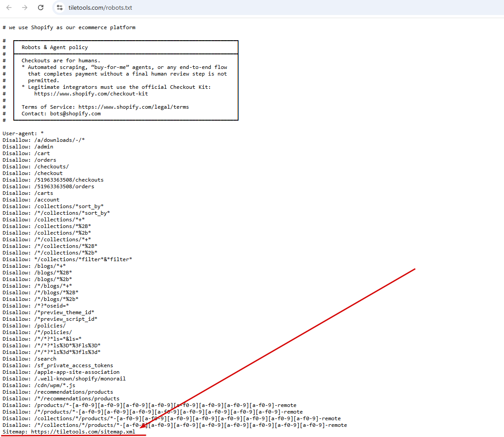Click the 'User-agent: *' line

23,133
